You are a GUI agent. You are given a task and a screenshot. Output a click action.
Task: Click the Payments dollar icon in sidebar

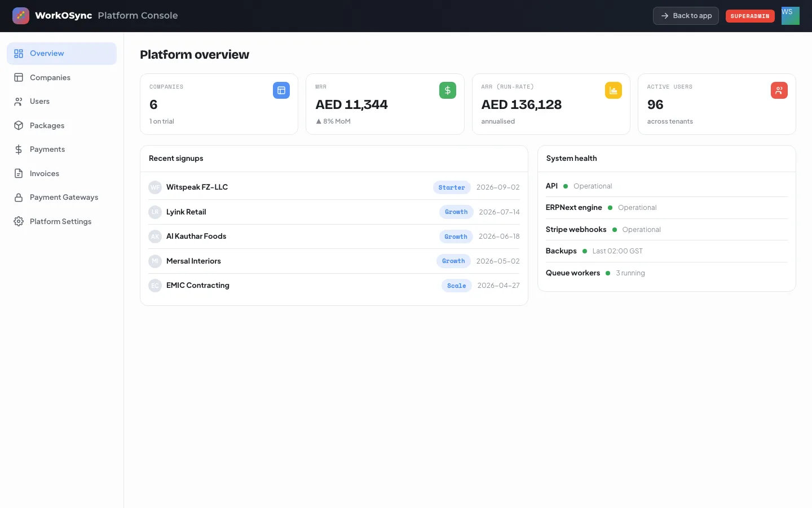(x=19, y=150)
